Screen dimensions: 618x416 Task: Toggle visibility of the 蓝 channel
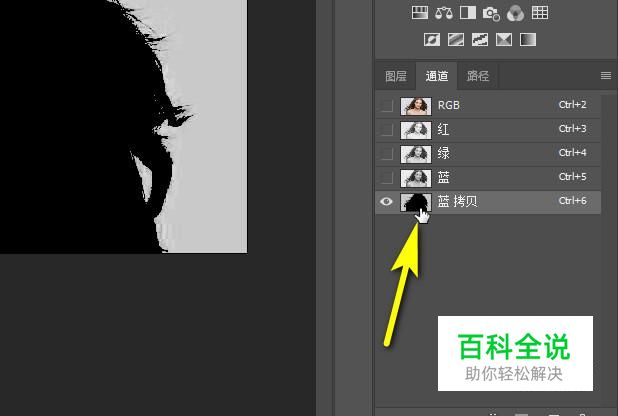pyautogui.click(x=387, y=177)
